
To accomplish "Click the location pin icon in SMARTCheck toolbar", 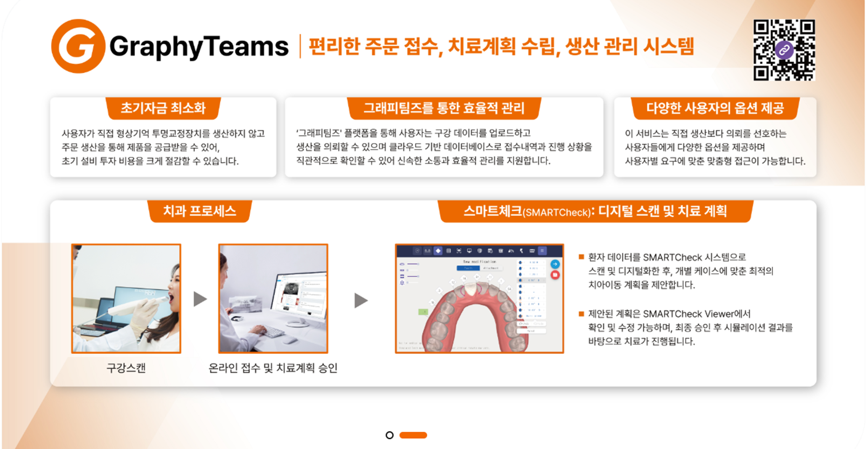I will click(417, 251).
